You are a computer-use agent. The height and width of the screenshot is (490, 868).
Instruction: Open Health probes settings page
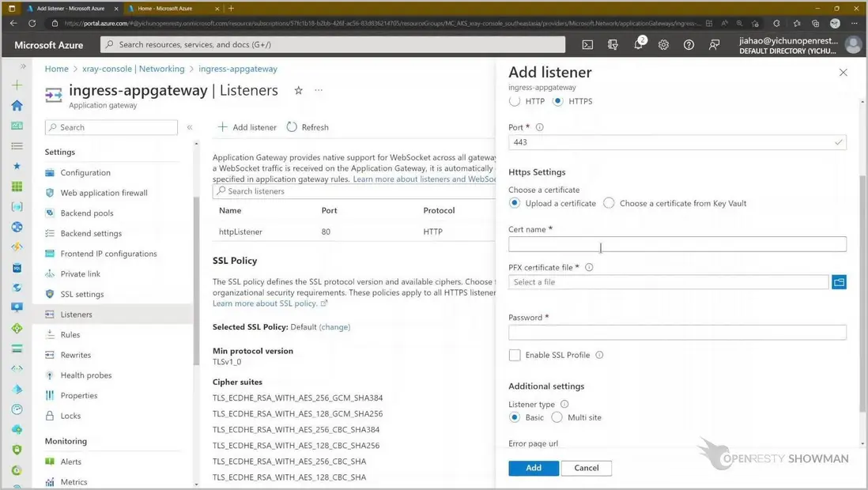[x=85, y=375]
